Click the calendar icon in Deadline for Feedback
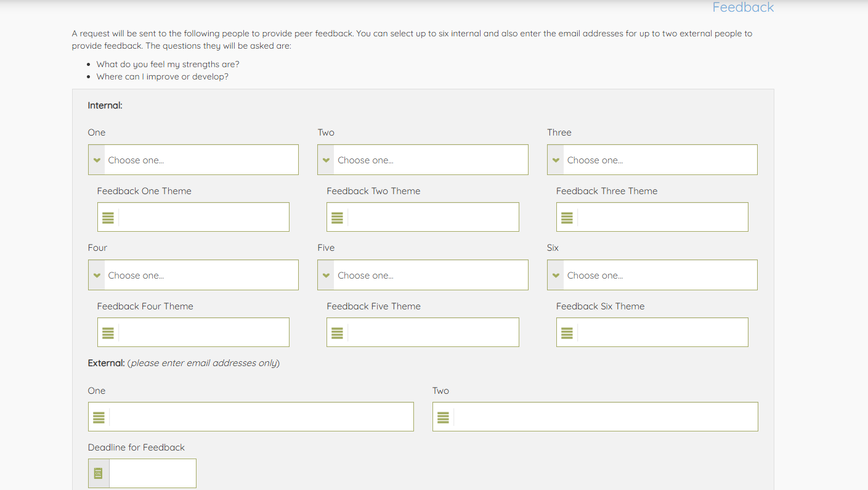The height and width of the screenshot is (490, 868). click(98, 473)
